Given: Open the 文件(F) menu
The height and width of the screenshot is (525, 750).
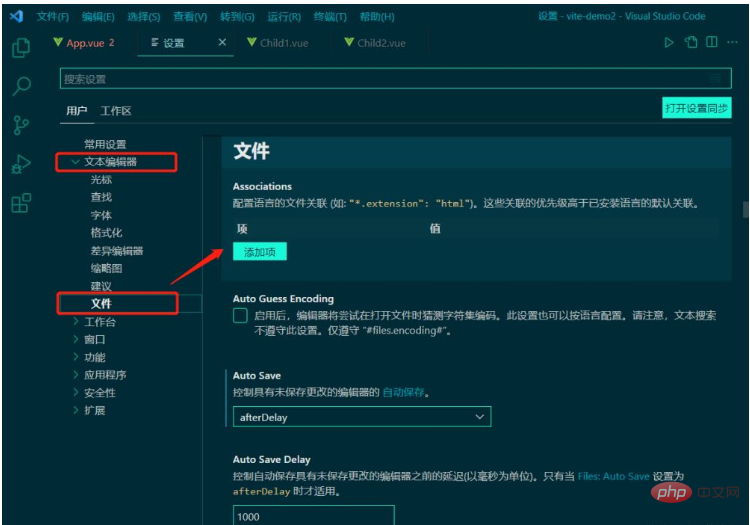Looking at the screenshot, I should pos(53,17).
